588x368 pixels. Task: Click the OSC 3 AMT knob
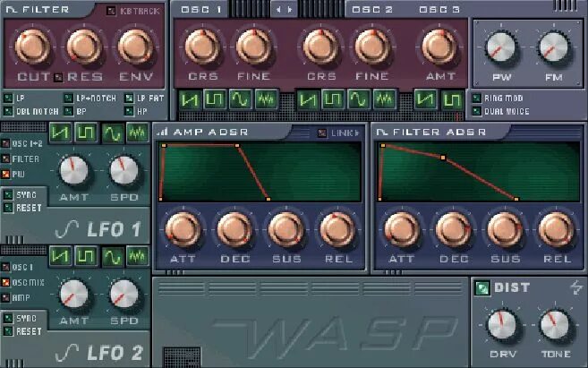click(439, 47)
